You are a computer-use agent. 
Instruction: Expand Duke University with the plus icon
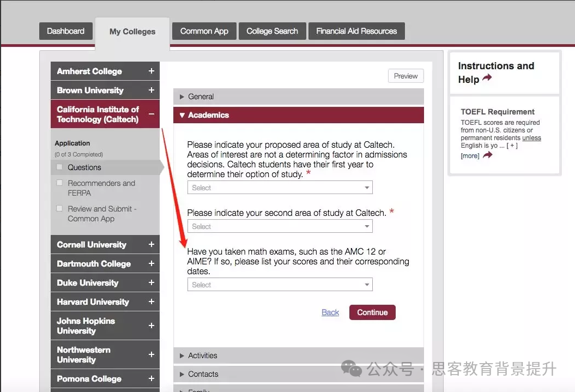[x=151, y=282]
